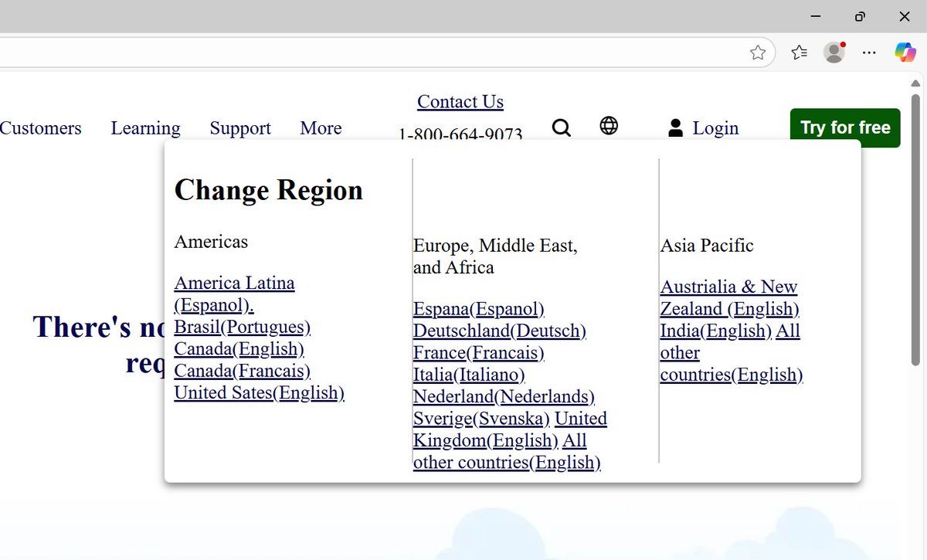Choose Brasil(Portugues) region
This screenshot has width=927, height=560.
pyautogui.click(x=243, y=327)
